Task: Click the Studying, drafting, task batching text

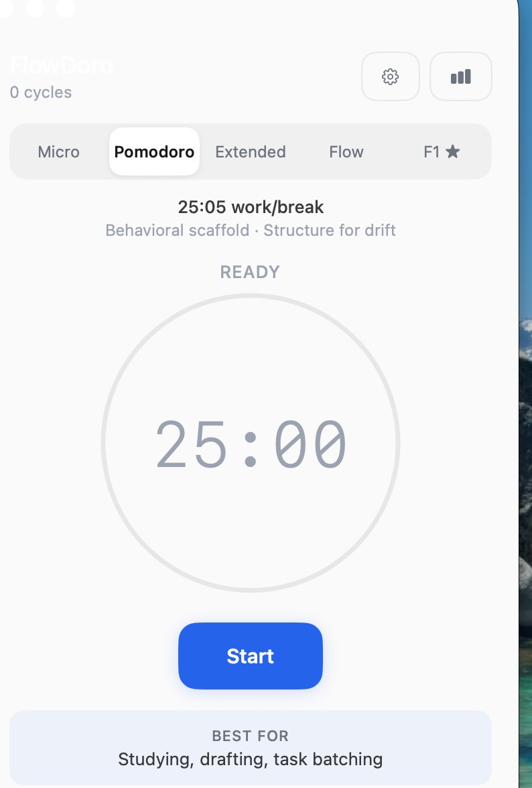Action: coord(250,759)
